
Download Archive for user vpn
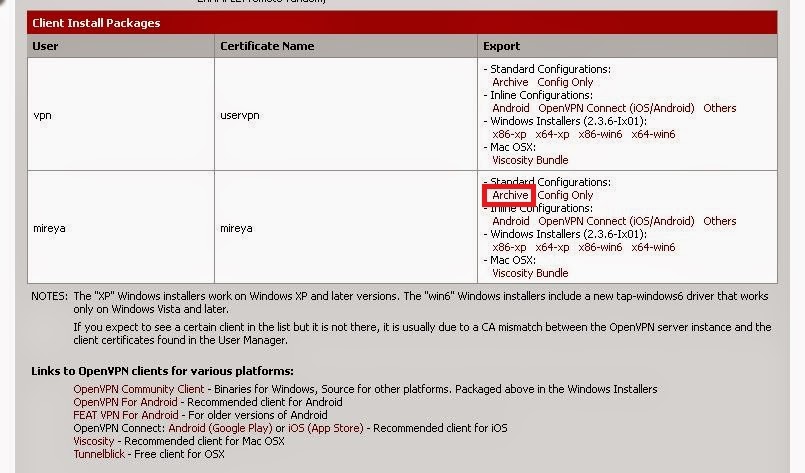coord(510,82)
